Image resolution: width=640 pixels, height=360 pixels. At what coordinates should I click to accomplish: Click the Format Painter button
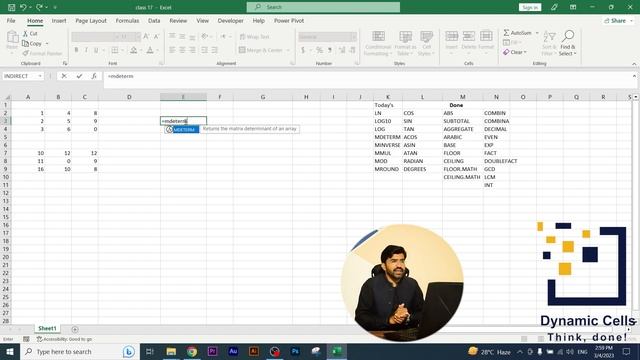click(42, 53)
